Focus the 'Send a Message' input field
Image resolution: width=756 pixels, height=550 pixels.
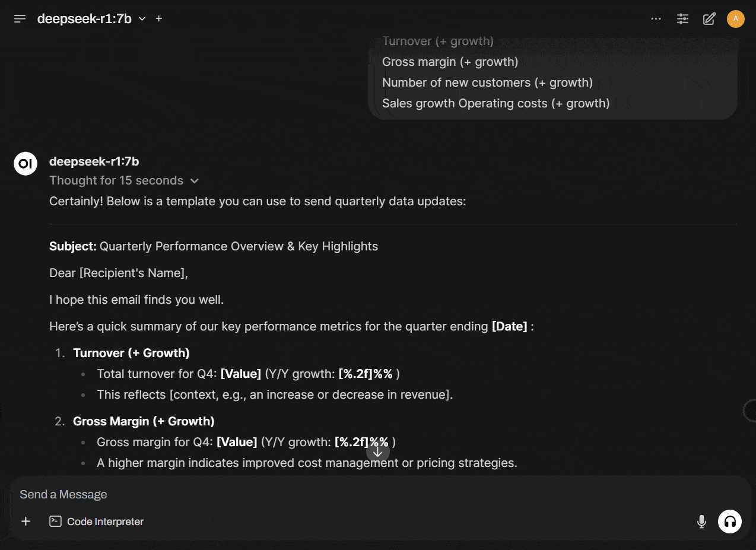356,494
